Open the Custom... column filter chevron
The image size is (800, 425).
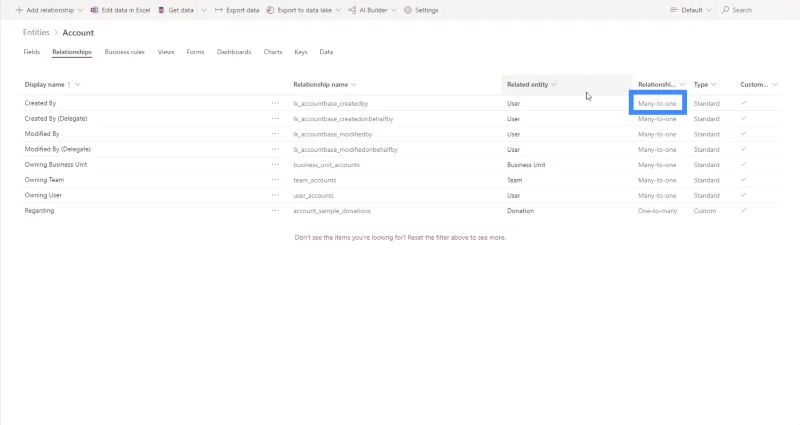pyautogui.click(x=775, y=85)
